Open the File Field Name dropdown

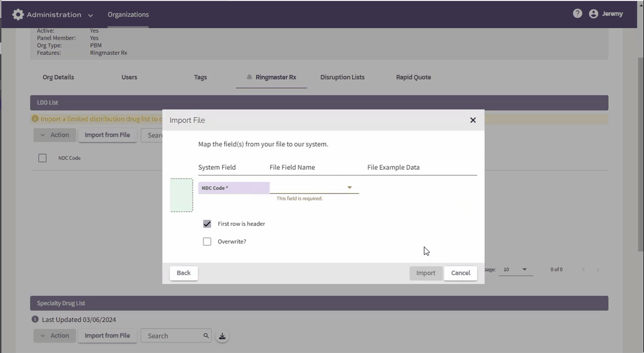click(x=314, y=188)
